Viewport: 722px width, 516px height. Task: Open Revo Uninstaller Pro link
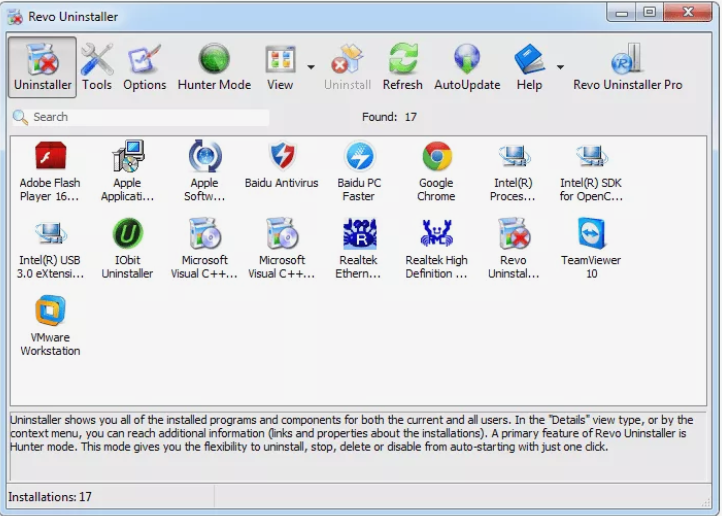pos(628,67)
